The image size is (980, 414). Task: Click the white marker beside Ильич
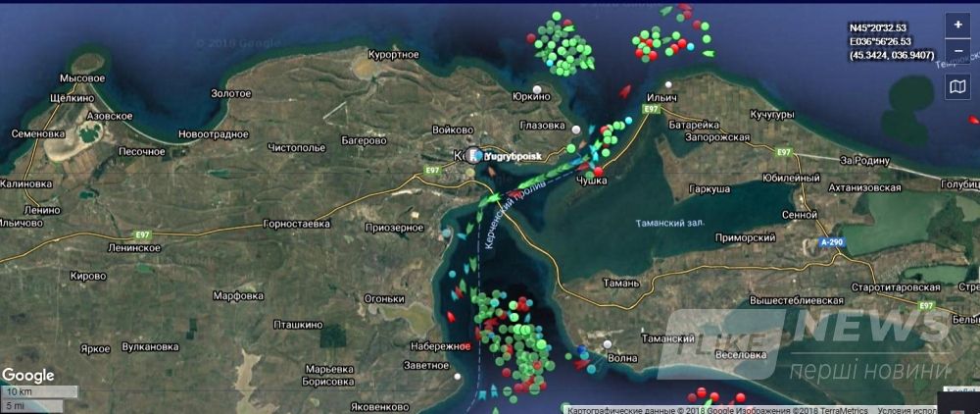pos(668,85)
